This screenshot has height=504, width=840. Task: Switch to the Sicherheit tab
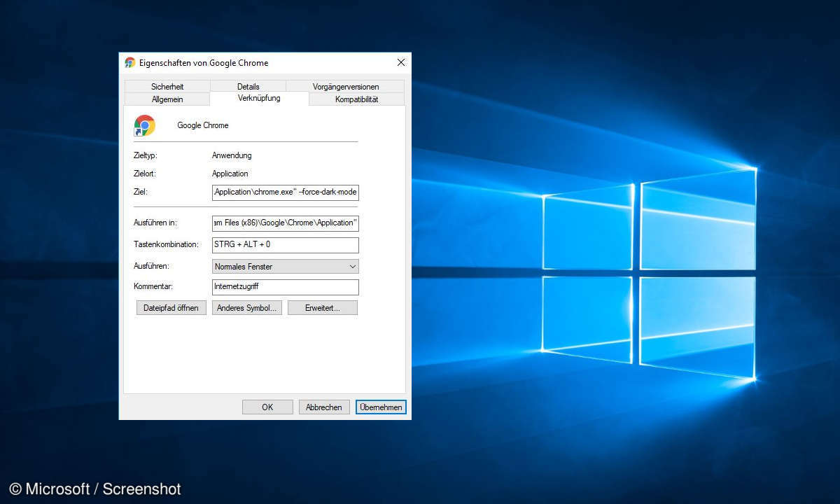pyautogui.click(x=167, y=87)
